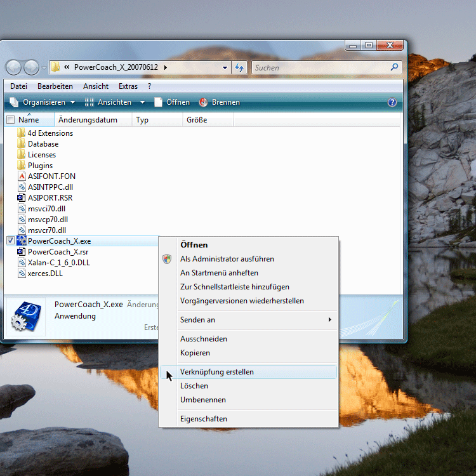This screenshot has width=476, height=476.
Task: Select the Xalan-C_1_6_0.DLL file name
Action: pyautogui.click(x=59, y=263)
